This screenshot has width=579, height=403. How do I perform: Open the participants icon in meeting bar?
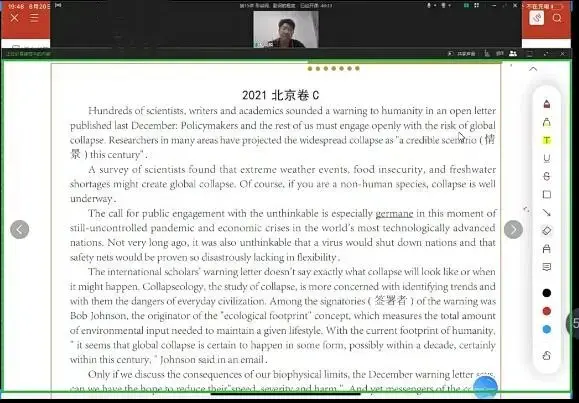(513, 54)
